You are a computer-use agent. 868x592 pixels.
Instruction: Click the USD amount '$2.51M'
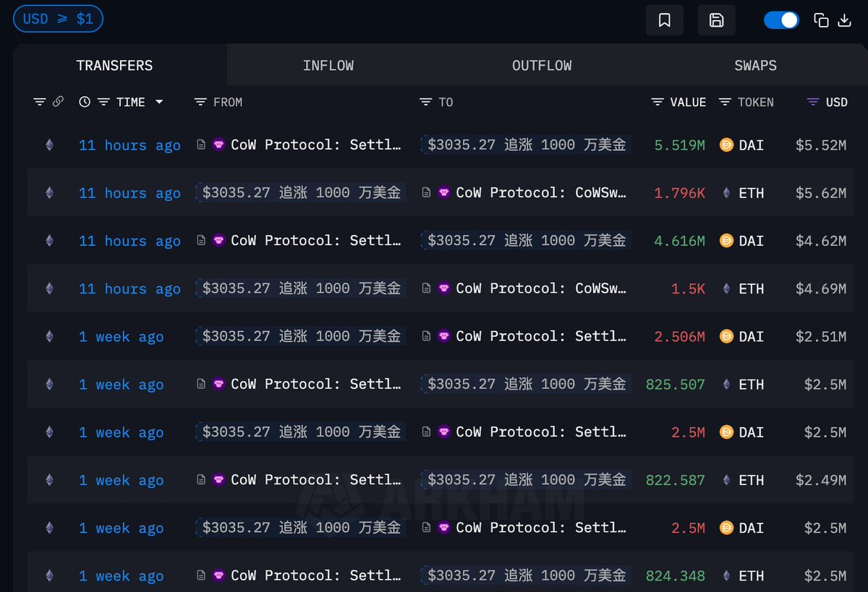[x=821, y=336]
